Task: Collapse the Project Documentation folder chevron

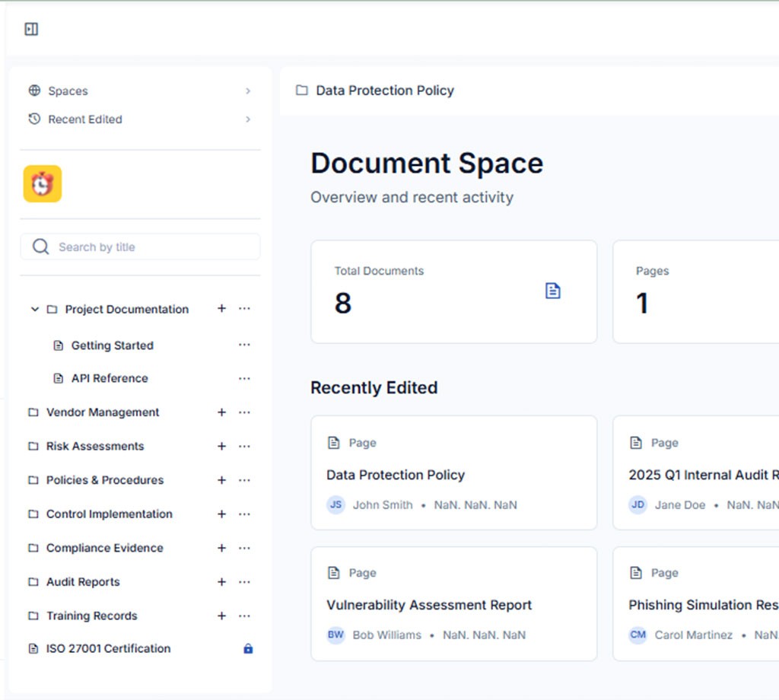Action: [35, 309]
